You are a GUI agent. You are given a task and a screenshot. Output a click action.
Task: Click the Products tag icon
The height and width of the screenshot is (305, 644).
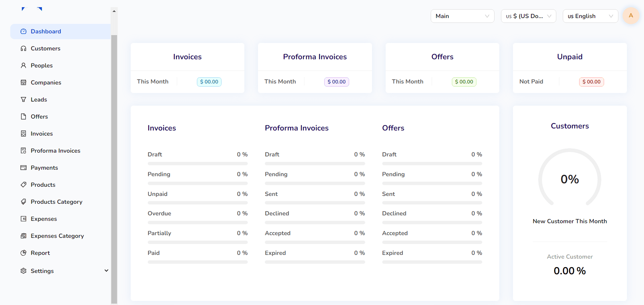[x=23, y=185]
